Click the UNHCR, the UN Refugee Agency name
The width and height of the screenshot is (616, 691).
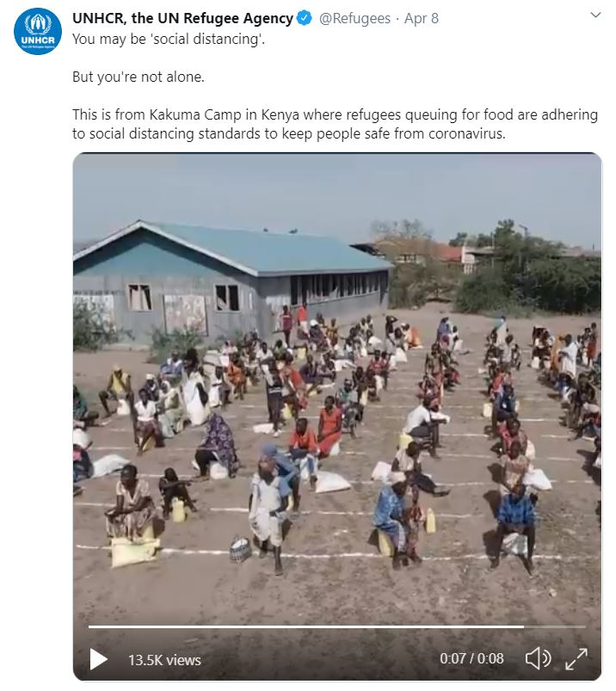182,19
